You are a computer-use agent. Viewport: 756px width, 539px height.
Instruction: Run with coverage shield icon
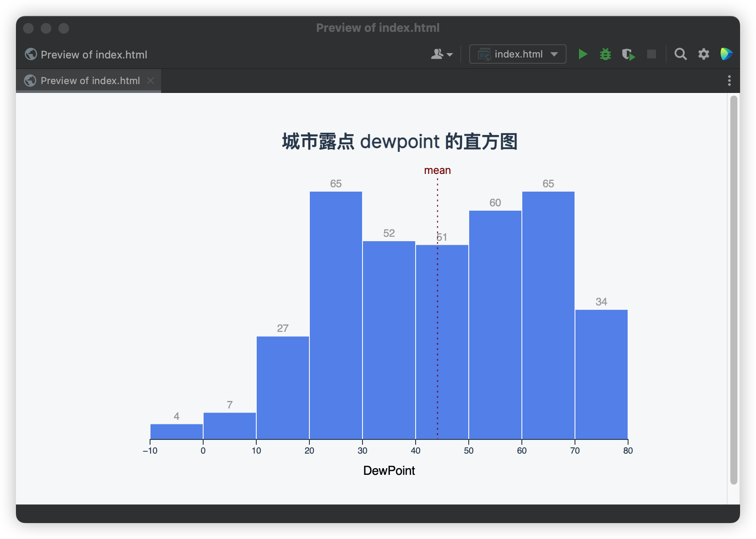(x=629, y=54)
